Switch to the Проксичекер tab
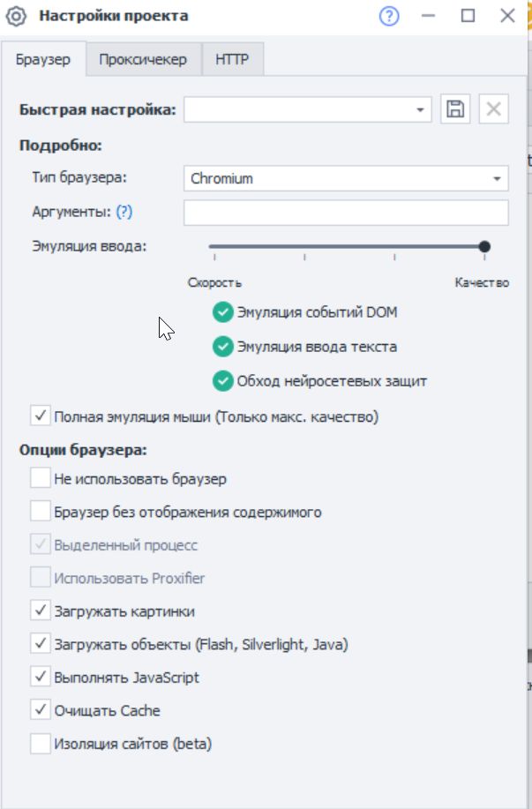 [x=143, y=60]
